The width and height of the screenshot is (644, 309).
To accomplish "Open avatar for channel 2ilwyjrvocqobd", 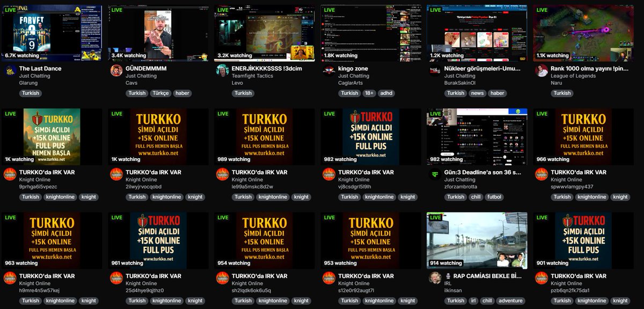I will (116, 174).
